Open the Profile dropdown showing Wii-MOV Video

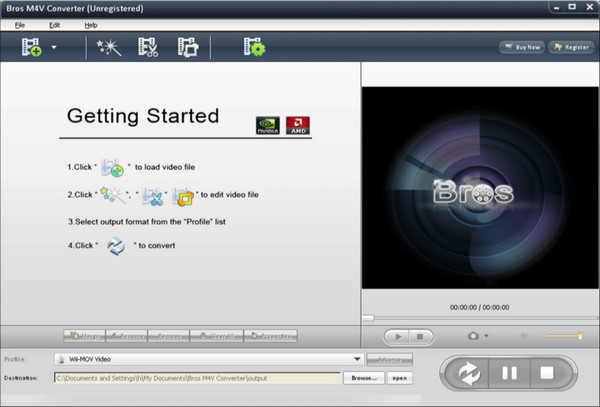pyautogui.click(x=209, y=359)
